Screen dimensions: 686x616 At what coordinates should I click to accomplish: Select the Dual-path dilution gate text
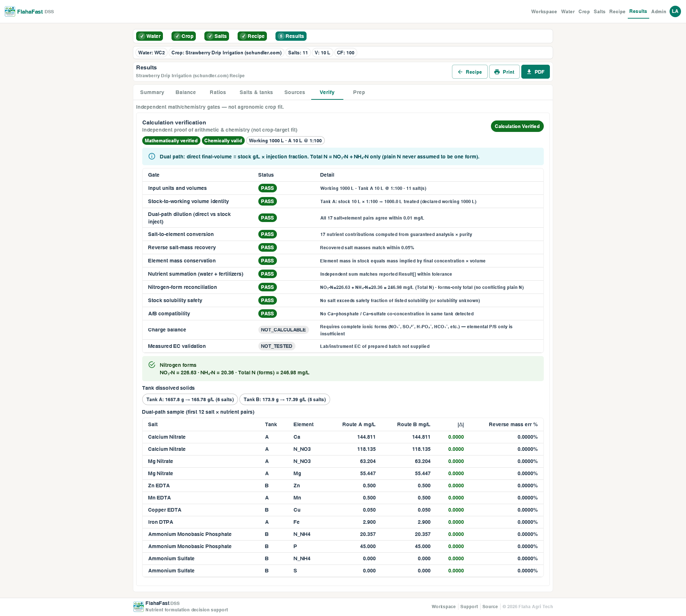coord(189,218)
